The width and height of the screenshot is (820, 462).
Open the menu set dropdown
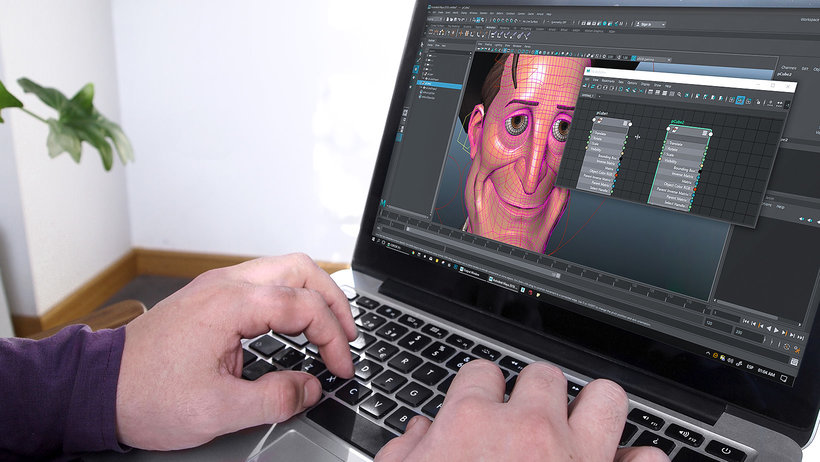434,19
